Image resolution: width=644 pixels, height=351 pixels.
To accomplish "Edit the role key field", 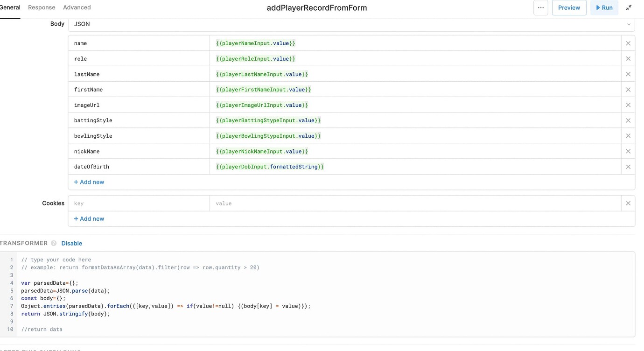I will coord(139,59).
